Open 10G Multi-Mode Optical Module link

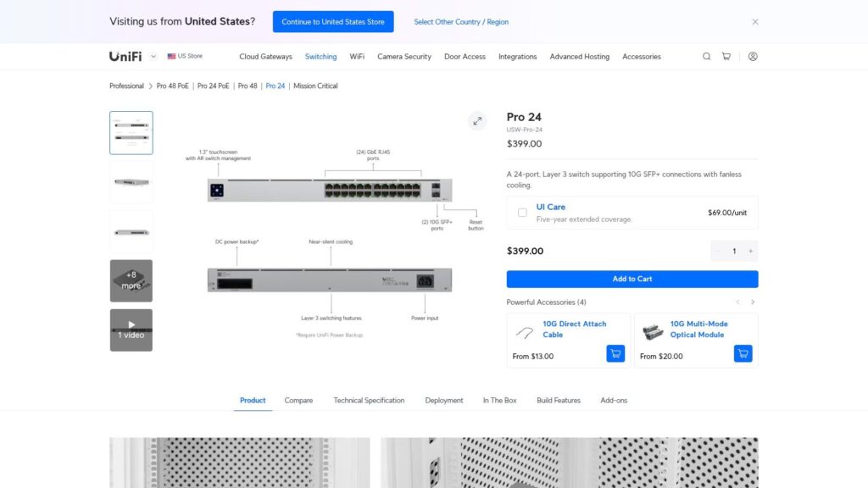tap(699, 330)
